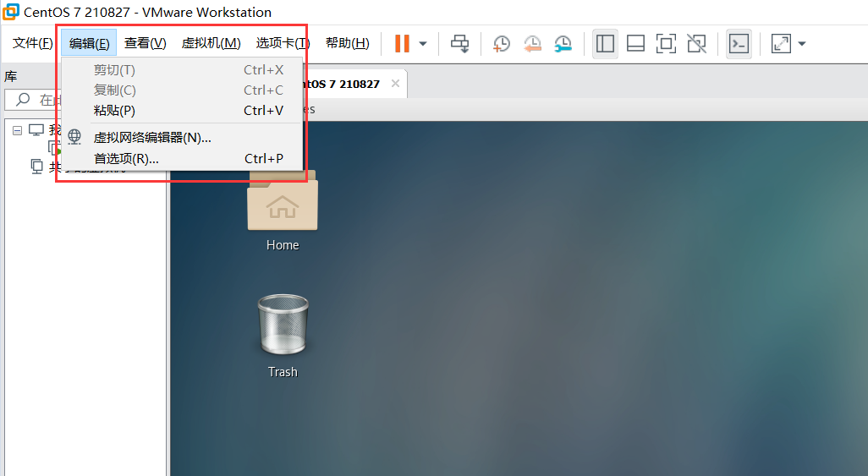Select the CentOS 7 210827 tab
The image size is (868, 476).
[354, 84]
